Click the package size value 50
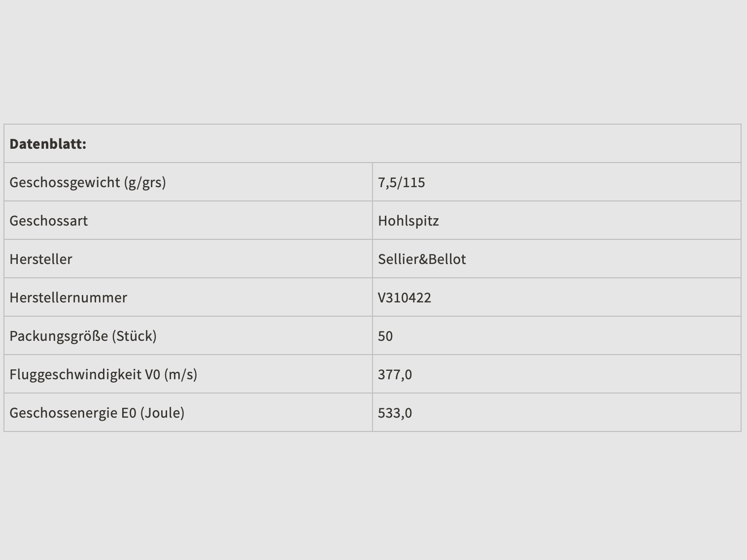Viewport: 747px width, 560px height. pyautogui.click(x=385, y=336)
